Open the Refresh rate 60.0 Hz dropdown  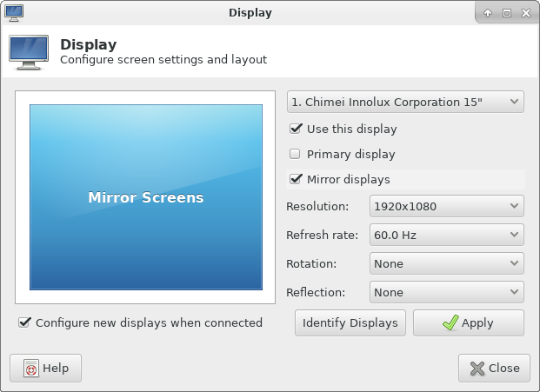(446, 236)
